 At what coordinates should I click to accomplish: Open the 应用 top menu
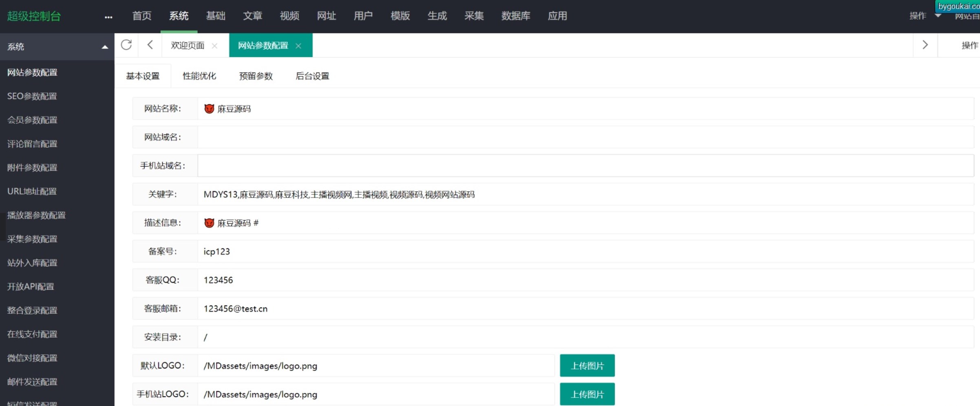click(557, 16)
